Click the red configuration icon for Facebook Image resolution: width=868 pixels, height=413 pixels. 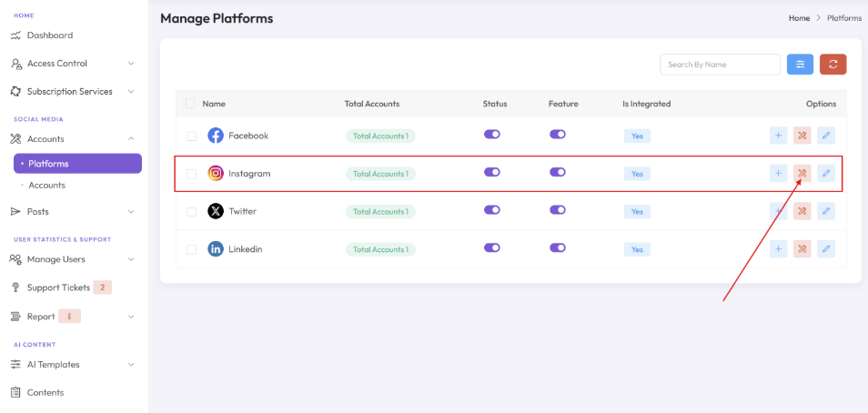[x=802, y=135]
